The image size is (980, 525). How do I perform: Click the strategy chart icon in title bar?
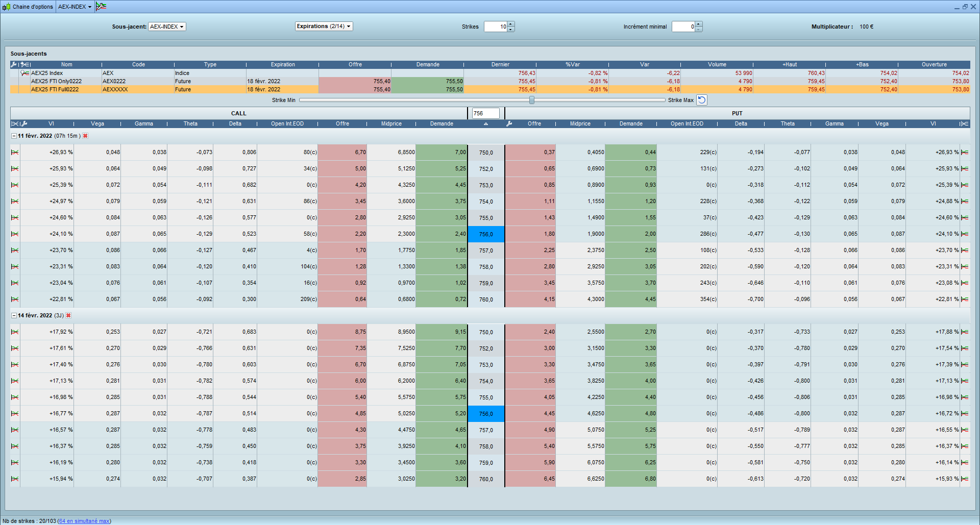click(x=101, y=7)
